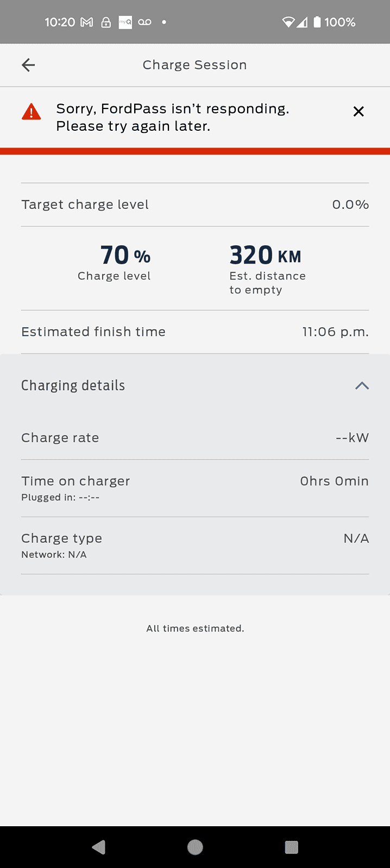The width and height of the screenshot is (390, 868).
Task: Tap the Estimated finish time row
Action: point(195,332)
